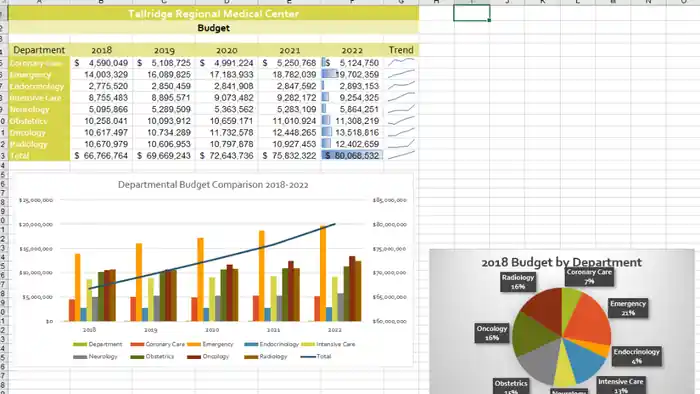Click cell with value 10,797,878
700x394 pixels.
coord(226,144)
